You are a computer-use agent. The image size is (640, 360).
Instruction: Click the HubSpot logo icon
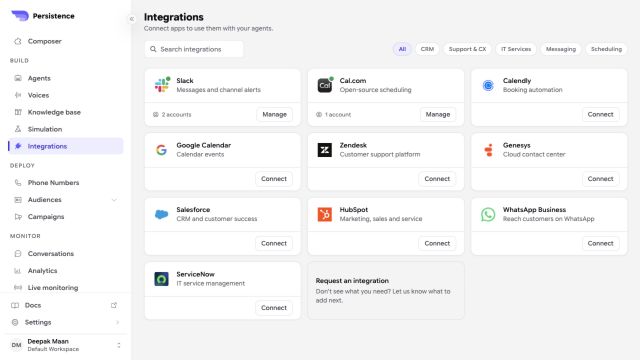coord(325,214)
